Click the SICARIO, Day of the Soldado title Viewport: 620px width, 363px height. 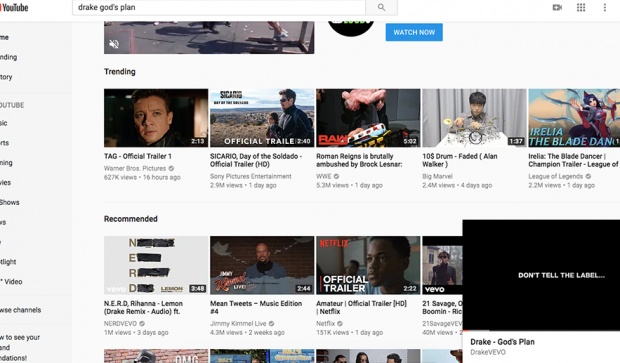click(x=256, y=160)
